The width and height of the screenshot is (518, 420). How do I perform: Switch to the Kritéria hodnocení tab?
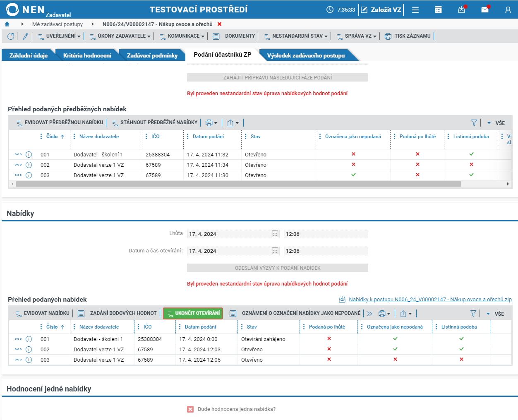coord(87,55)
